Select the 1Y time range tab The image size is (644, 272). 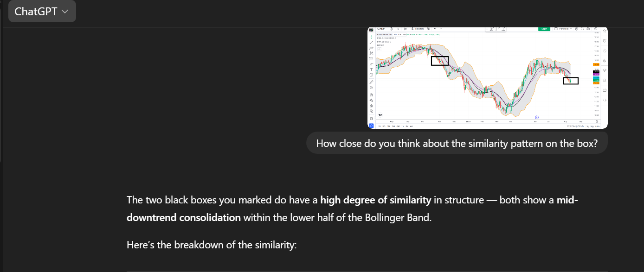403,126
